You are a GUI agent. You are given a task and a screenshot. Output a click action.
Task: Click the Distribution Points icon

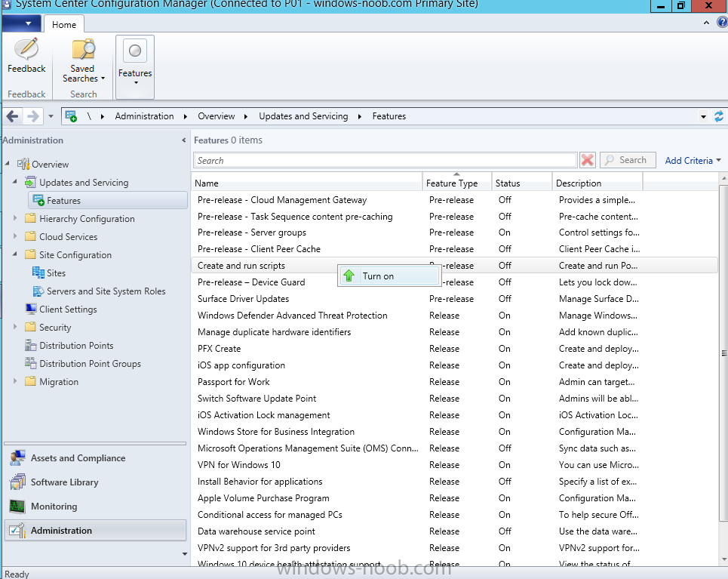pyautogui.click(x=31, y=345)
